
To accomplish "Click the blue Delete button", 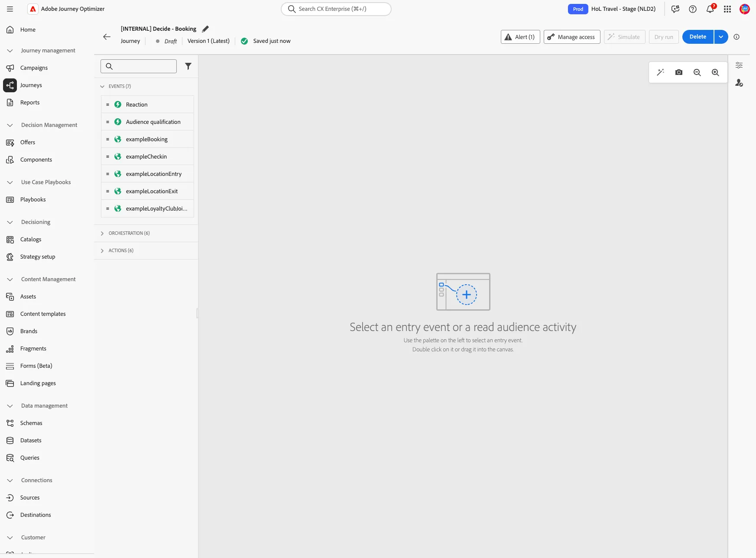I will click(698, 37).
